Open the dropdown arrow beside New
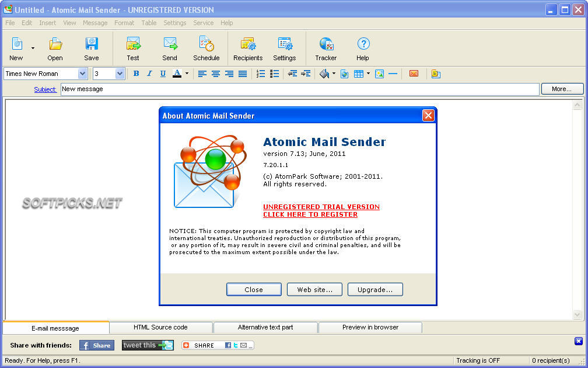This screenshot has width=588, height=368. pos(33,48)
